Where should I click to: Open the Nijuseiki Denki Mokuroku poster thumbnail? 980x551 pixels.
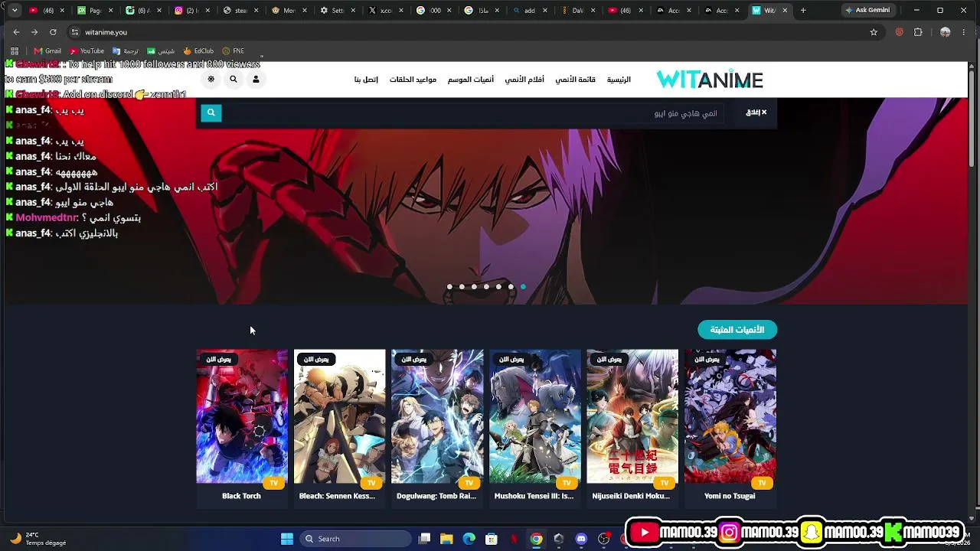(632, 417)
